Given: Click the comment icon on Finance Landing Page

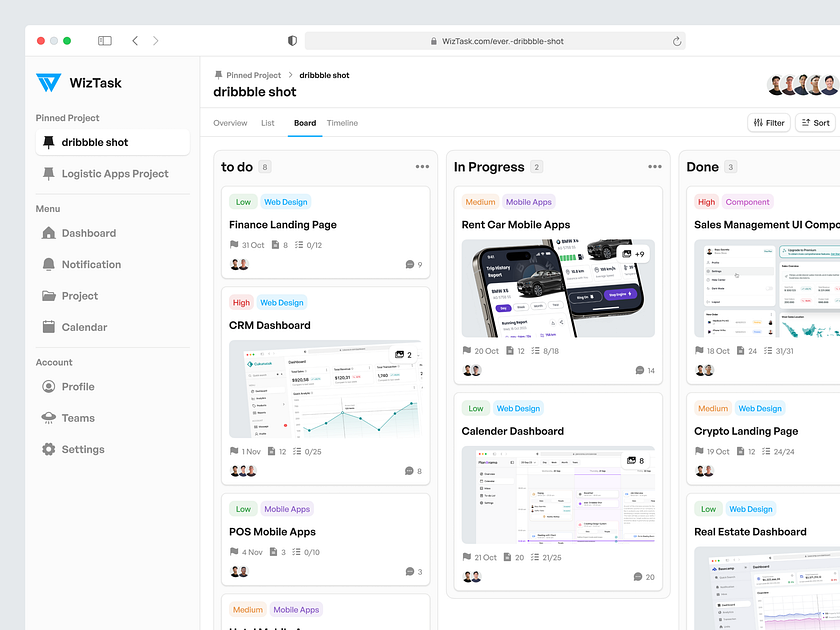Looking at the screenshot, I should (412, 264).
